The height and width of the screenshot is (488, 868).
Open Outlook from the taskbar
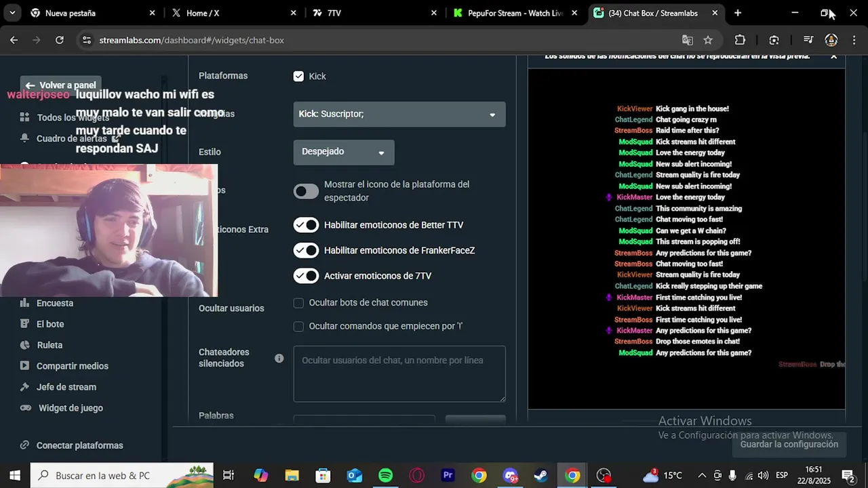pos(354,476)
